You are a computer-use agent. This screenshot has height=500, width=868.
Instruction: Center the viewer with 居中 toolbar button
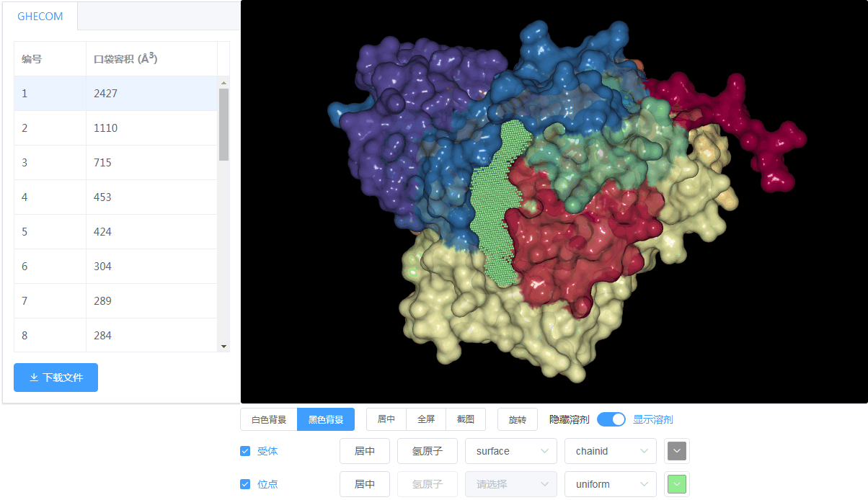click(x=386, y=419)
